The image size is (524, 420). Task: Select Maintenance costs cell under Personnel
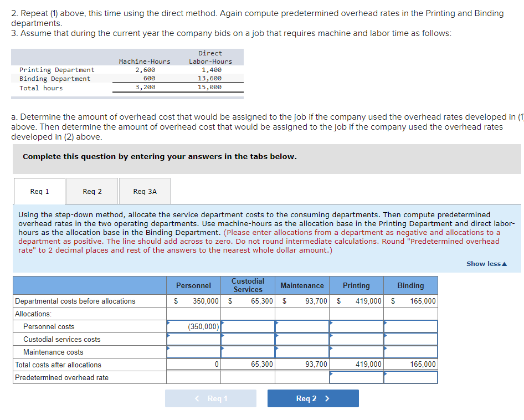tap(193, 352)
